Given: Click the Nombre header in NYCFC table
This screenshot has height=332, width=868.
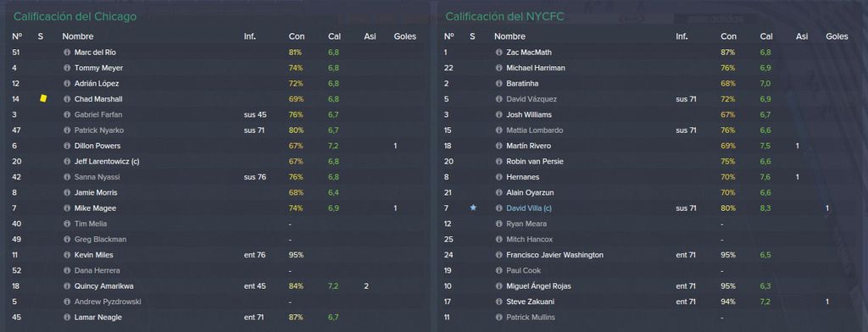Looking at the screenshot, I should 509,36.
